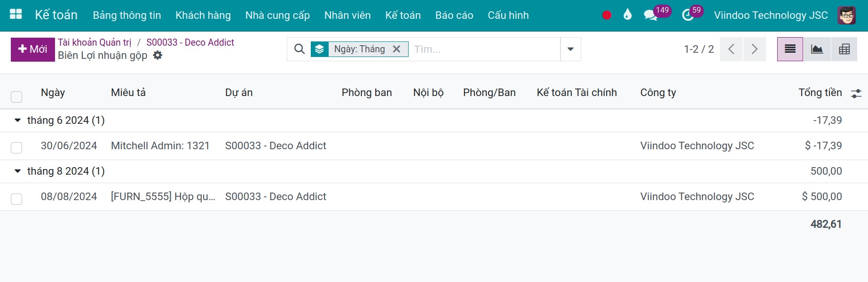
Task: Click the gear icon beside Biên Lợi nhuận gộp
Action: [158, 55]
